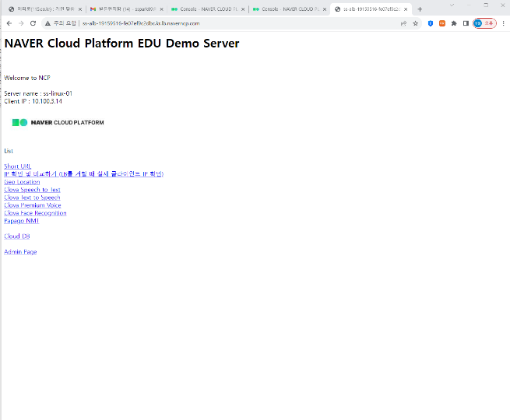Open the Cloud DB link
The image size is (510, 420).
coord(17,236)
